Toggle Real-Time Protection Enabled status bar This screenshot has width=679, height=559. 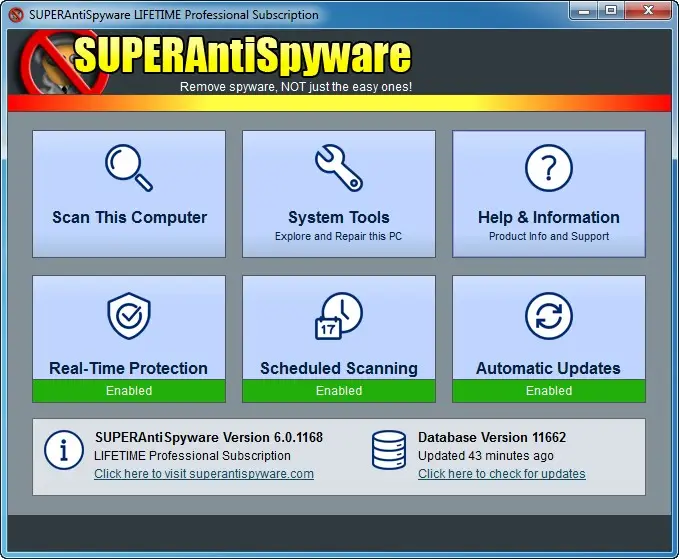tap(129, 391)
